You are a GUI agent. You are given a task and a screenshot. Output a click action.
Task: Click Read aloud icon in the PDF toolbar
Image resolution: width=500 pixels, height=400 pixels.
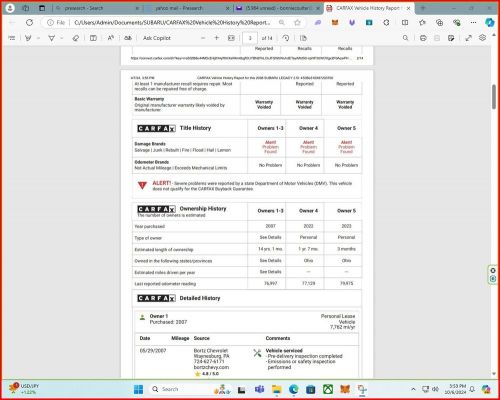pyautogui.click(x=111, y=38)
